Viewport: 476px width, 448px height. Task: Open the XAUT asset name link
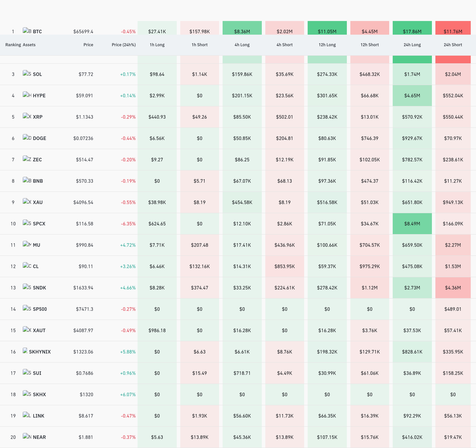[x=39, y=330]
